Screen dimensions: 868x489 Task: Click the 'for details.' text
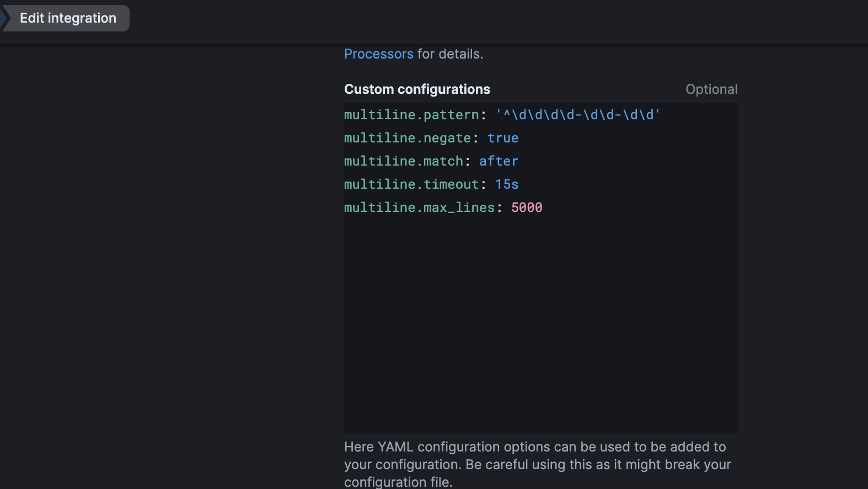tap(450, 54)
